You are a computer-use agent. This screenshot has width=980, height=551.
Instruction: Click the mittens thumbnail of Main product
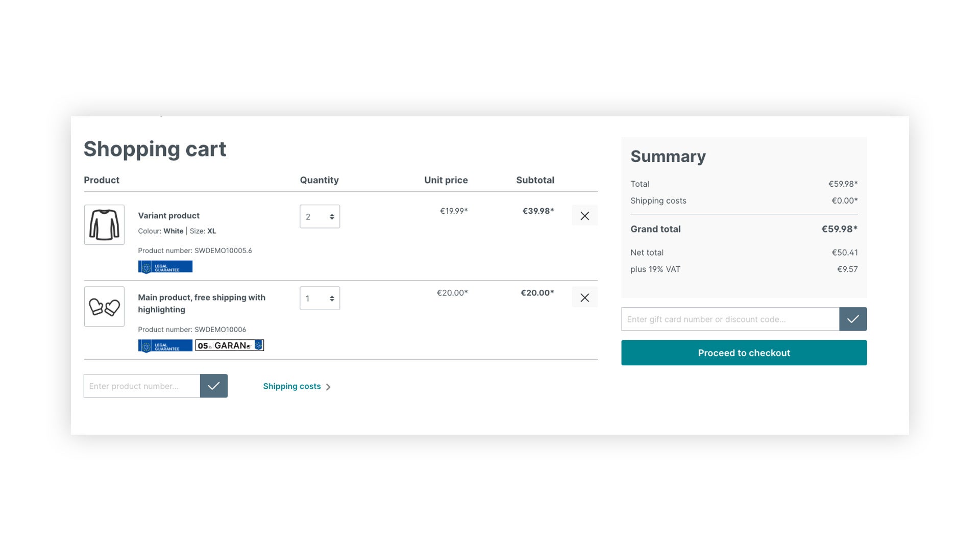pos(104,307)
